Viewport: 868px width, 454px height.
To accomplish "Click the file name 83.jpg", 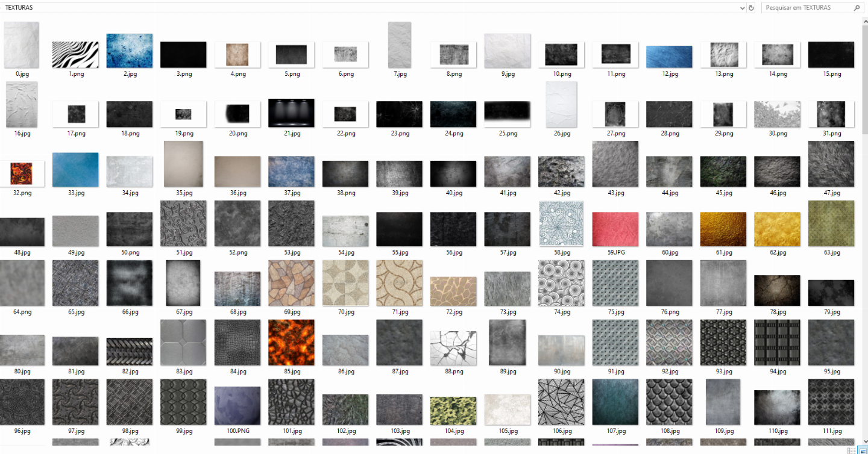I will pyautogui.click(x=184, y=372).
